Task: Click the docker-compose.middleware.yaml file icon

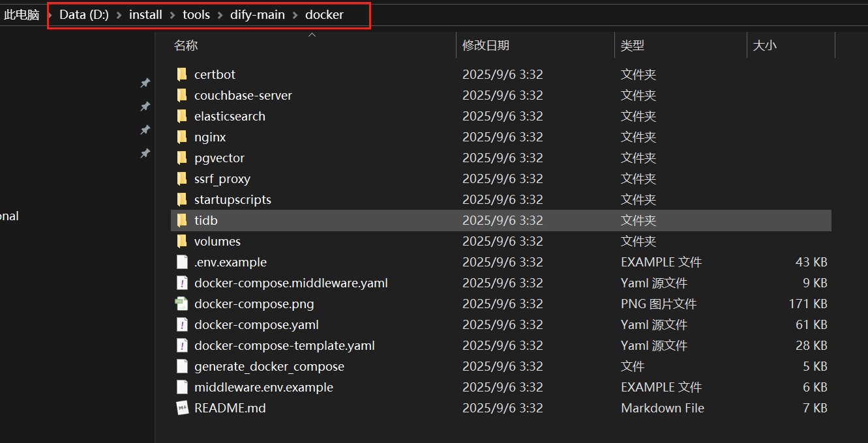Action: coord(182,283)
